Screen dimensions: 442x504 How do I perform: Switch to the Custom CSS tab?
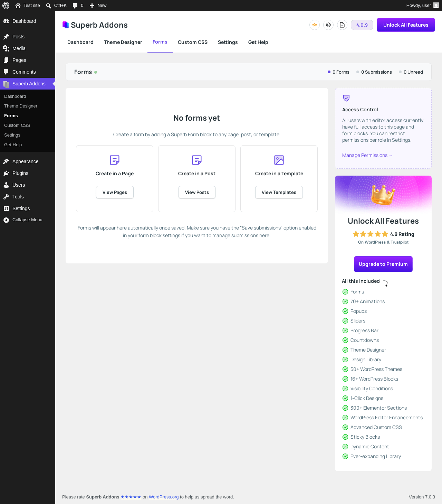click(x=193, y=42)
